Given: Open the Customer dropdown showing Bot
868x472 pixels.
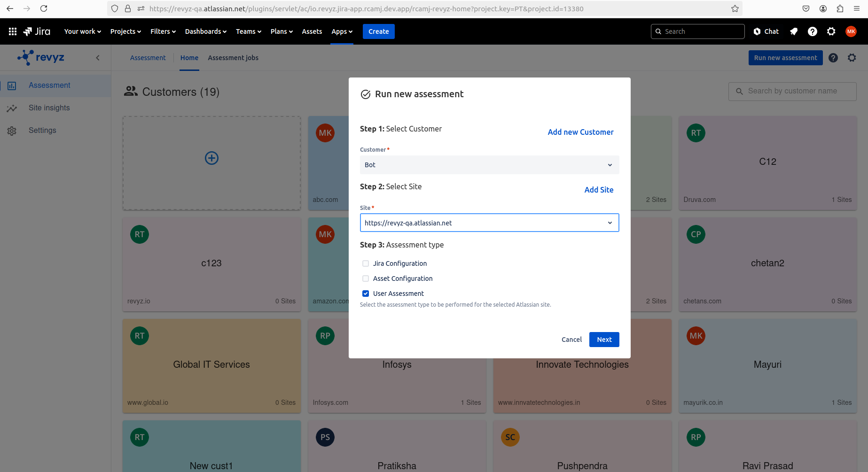Looking at the screenshot, I should click(x=489, y=165).
